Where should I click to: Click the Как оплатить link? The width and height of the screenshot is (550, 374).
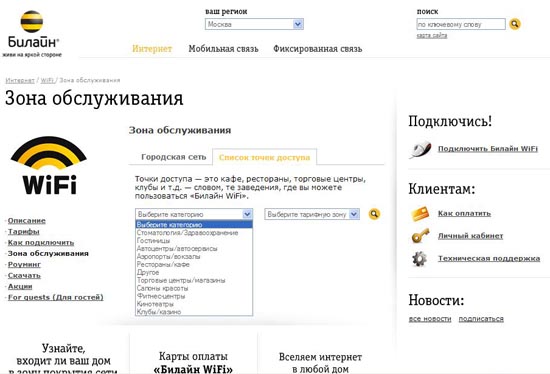[x=464, y=213]
